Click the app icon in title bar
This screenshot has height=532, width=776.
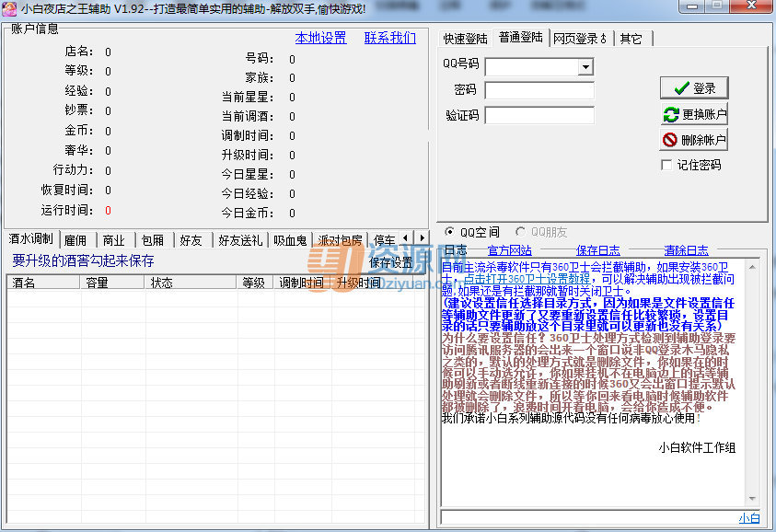(x=9, y=8)
